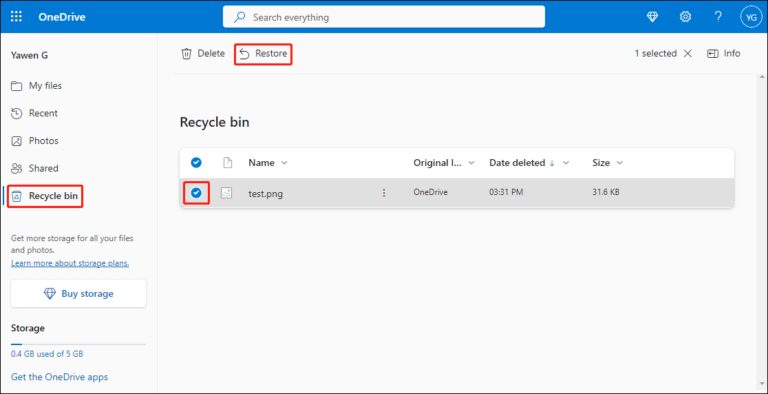
Task: Open Recent in the sidebar
Action: [x=34, y=113]
